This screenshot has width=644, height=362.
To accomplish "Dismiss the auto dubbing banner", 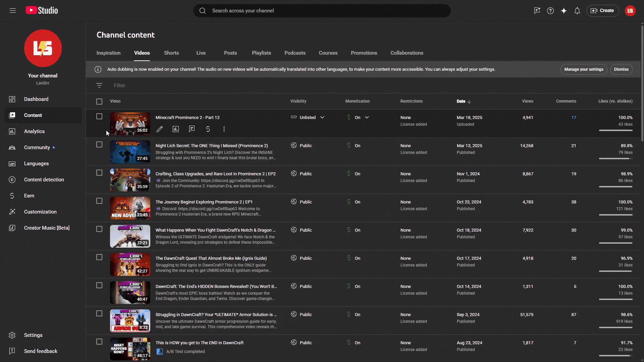I will [621, 69].
